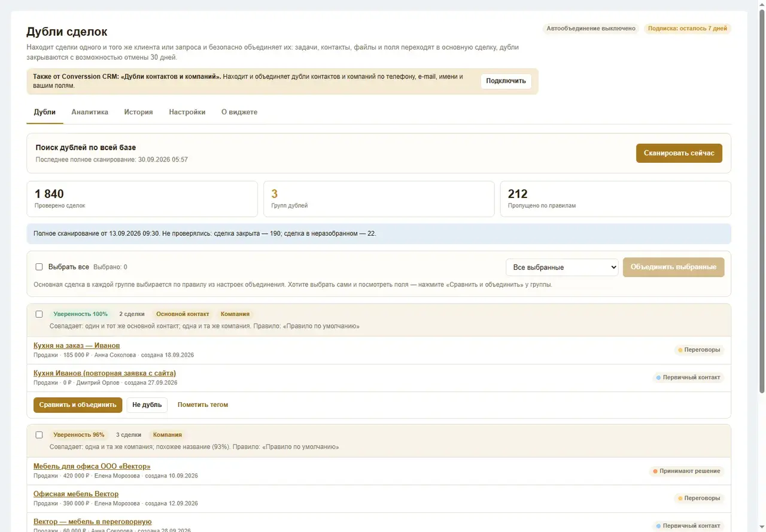Click the "Групп дублей" stat card
The height and width of the screenshot is (532, 766).
(x=379, y=199)
